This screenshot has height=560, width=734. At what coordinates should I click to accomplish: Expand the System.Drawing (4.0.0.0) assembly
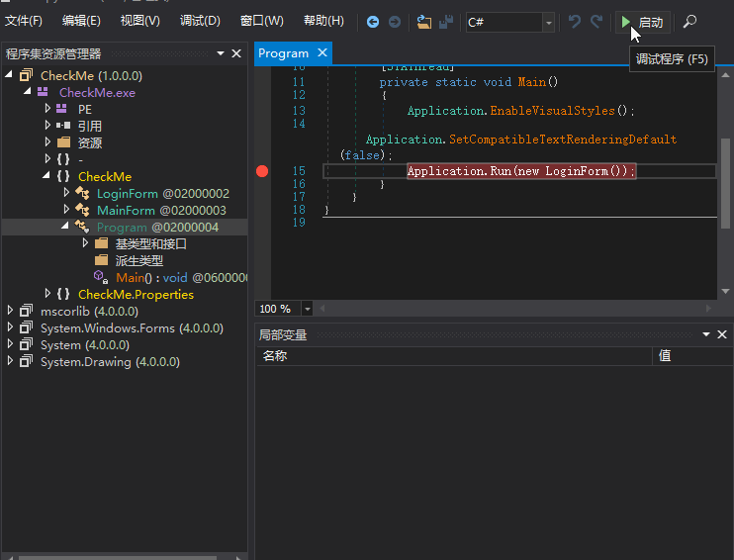coord(10,360)
